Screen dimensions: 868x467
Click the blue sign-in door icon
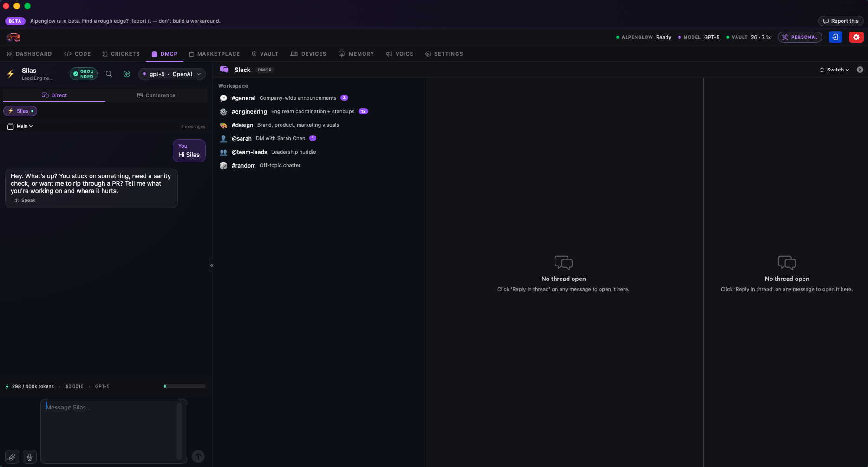tap(835, 37)
